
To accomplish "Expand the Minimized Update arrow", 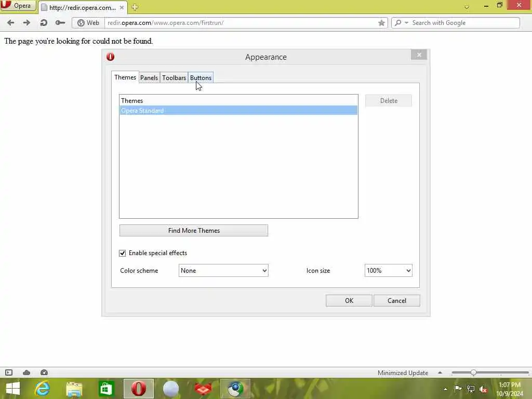I will pyautogui.click(x=440, y=373).
